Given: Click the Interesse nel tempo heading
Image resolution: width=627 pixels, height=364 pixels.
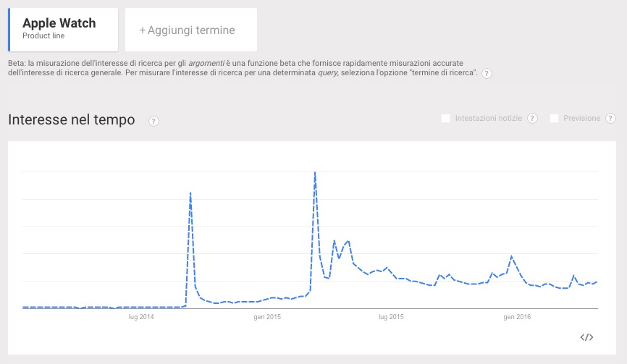Looking at the screenshot, I should (72, 120).
